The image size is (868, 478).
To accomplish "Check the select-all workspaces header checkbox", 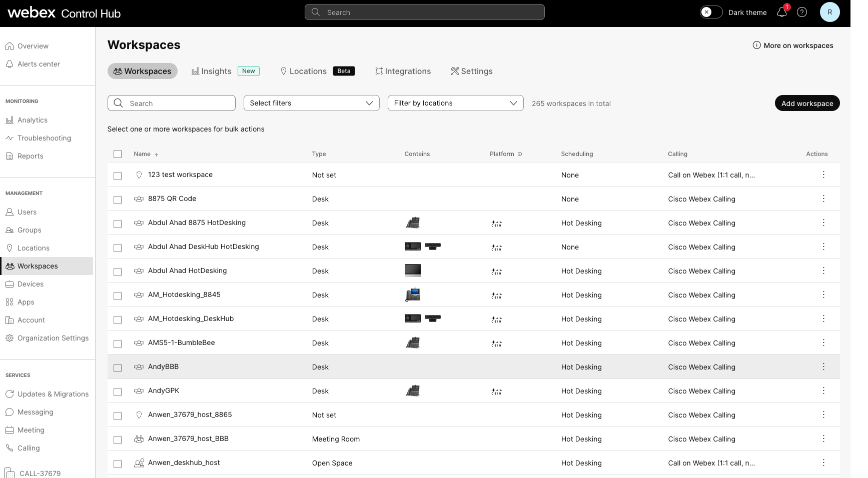I will click(118, 154).
